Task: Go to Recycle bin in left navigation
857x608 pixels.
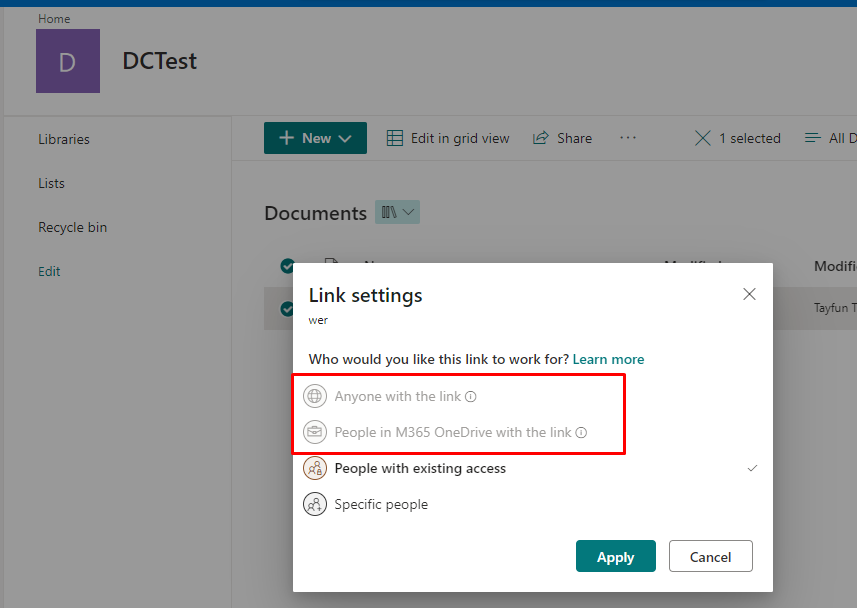Action: 72,227
